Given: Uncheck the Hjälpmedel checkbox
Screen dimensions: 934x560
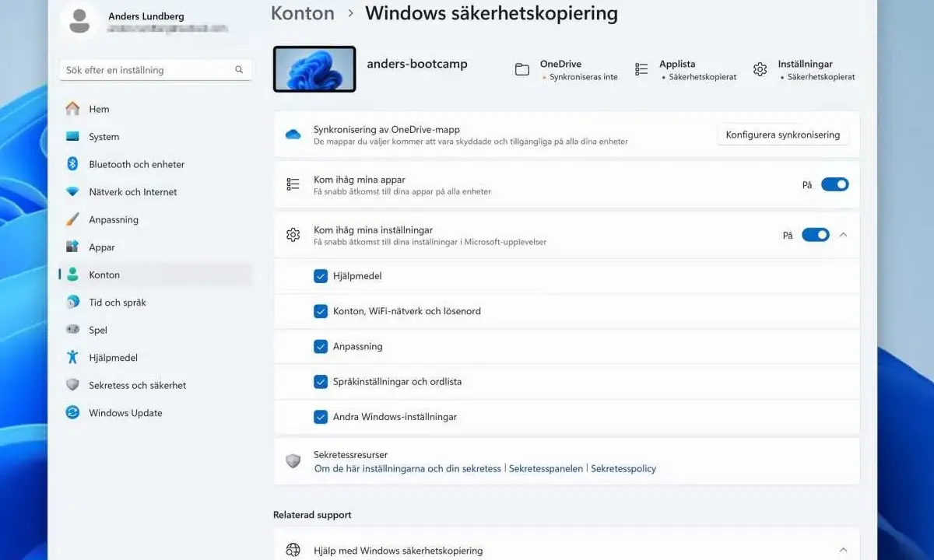Looking at the screenshot, I should pos(320,275).
